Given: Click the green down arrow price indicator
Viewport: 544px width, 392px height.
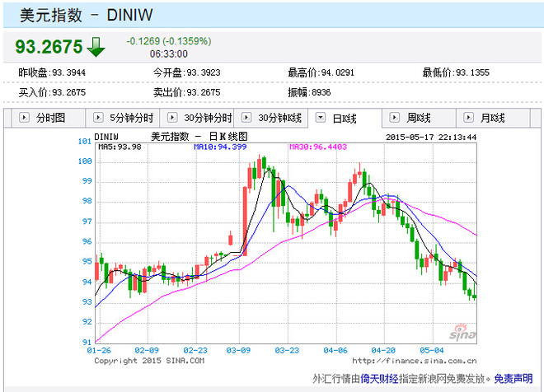Looking at the screenshot, I should (96, 47).
